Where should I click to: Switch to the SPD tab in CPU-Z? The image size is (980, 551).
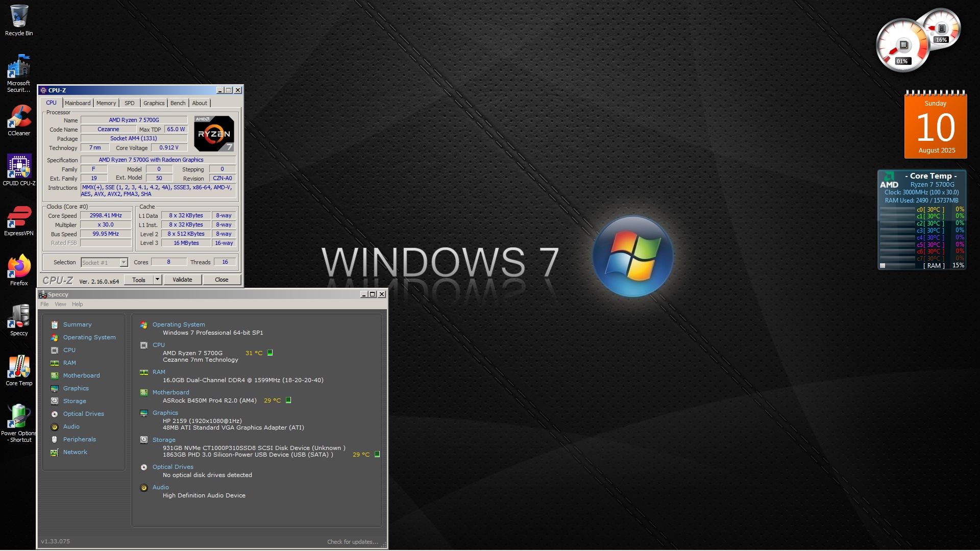tap(130, 103)
